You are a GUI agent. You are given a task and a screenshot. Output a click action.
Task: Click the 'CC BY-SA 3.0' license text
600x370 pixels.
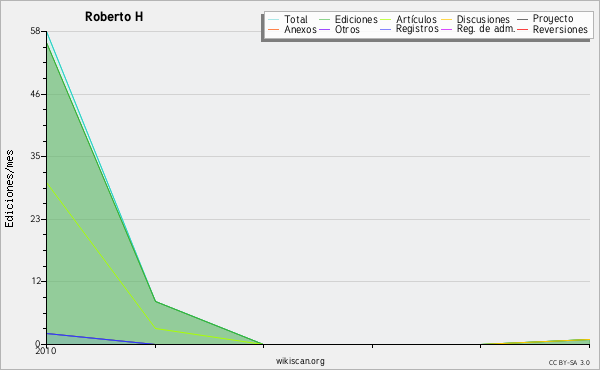[x=569, y=363]
